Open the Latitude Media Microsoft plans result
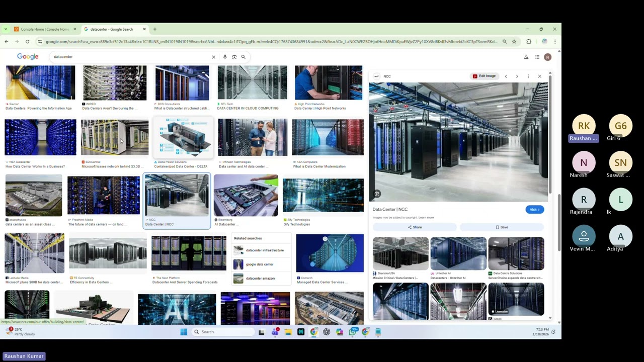644x362 pixels. coord(35,253)
